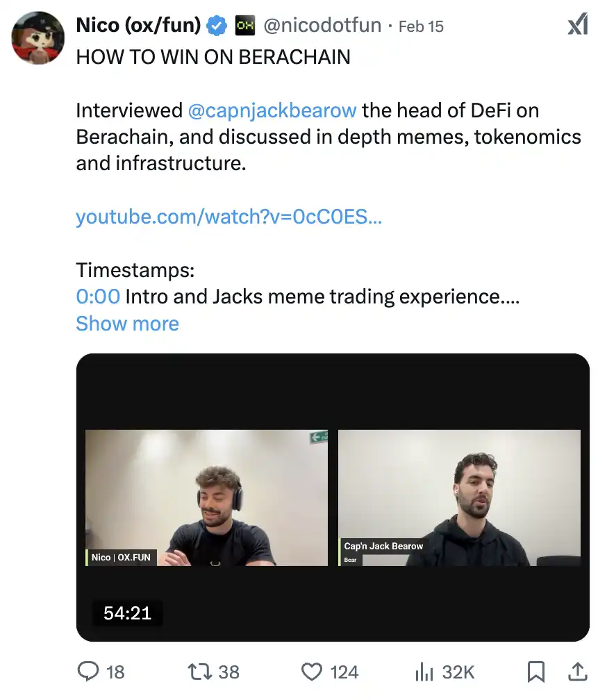Screen dimensions: 607x700
Task: Click the 54:21 video duration badge
Action: point(128,613)
